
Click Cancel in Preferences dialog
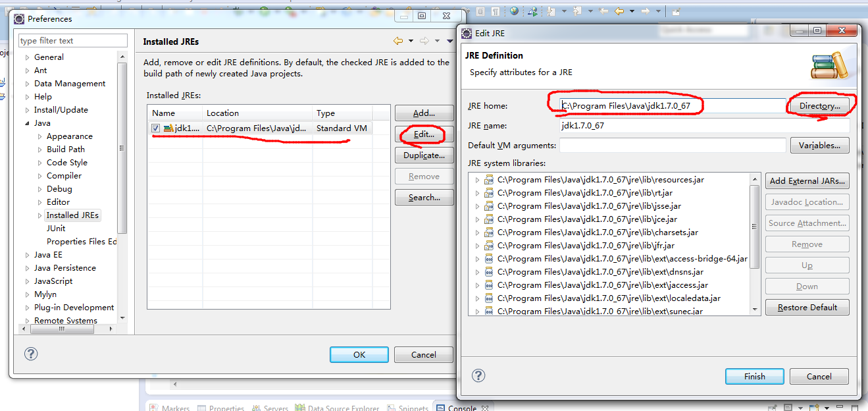point(424,354)
